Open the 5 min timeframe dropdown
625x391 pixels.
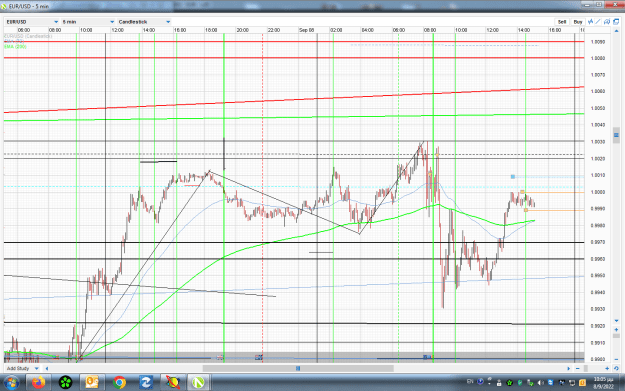tap(88, 22)
